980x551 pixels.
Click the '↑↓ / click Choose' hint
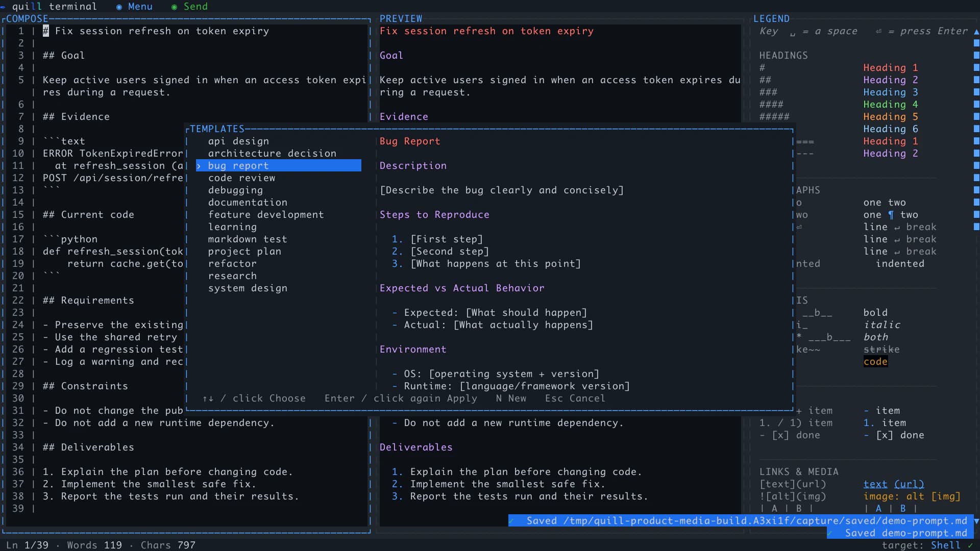coord(254,398)
